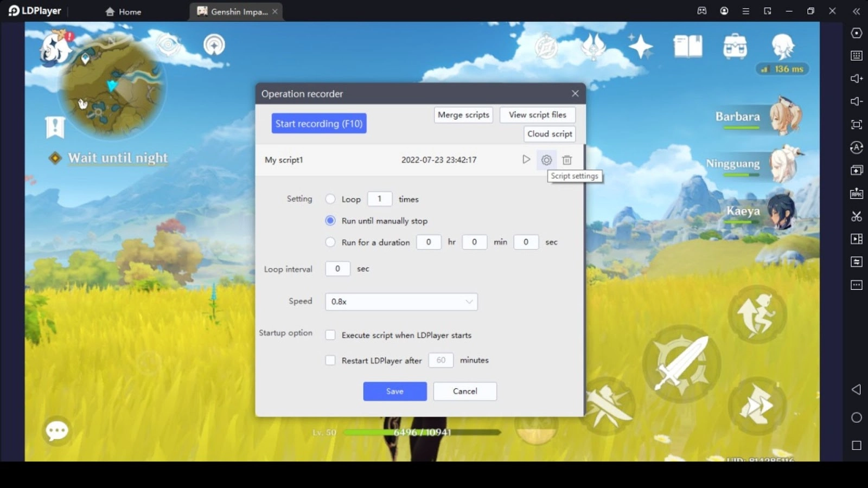Open the inventory backpack icon in game

point(735,46)
